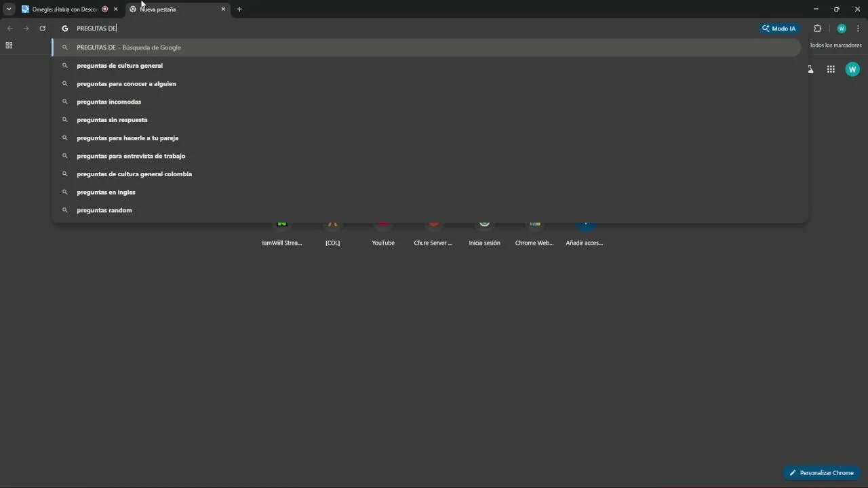Pick suggestion preguntas en ingles
Viewport: 868px width, 488px height.
pos(427,192)
